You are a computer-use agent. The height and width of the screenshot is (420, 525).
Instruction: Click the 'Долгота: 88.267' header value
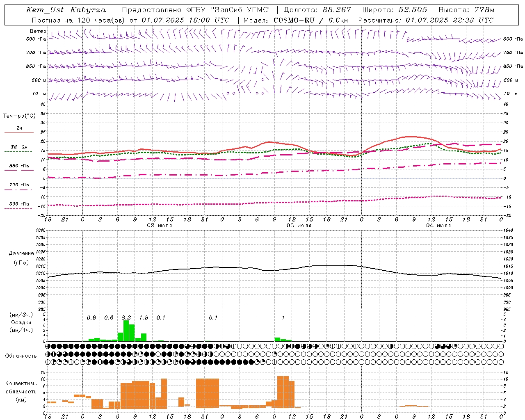tap(317, 10)
